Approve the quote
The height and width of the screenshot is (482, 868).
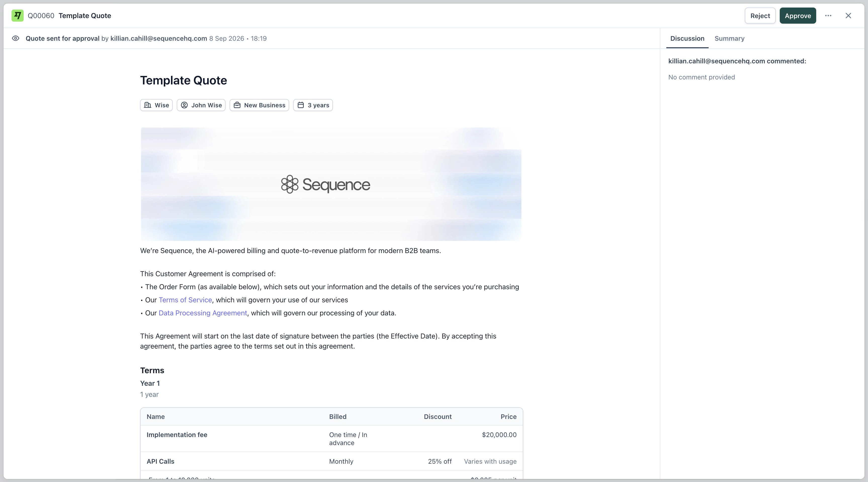[x=798, y=16]
